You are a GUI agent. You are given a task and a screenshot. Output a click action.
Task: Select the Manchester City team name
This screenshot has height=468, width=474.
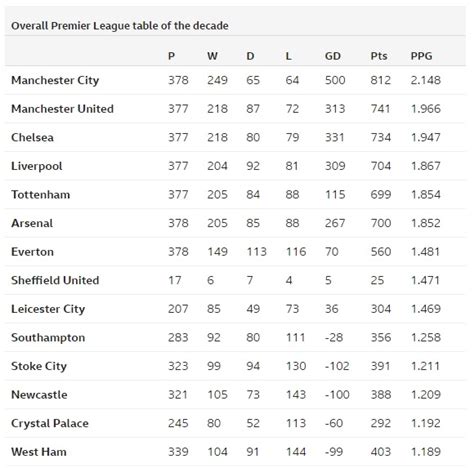[55, 80]
